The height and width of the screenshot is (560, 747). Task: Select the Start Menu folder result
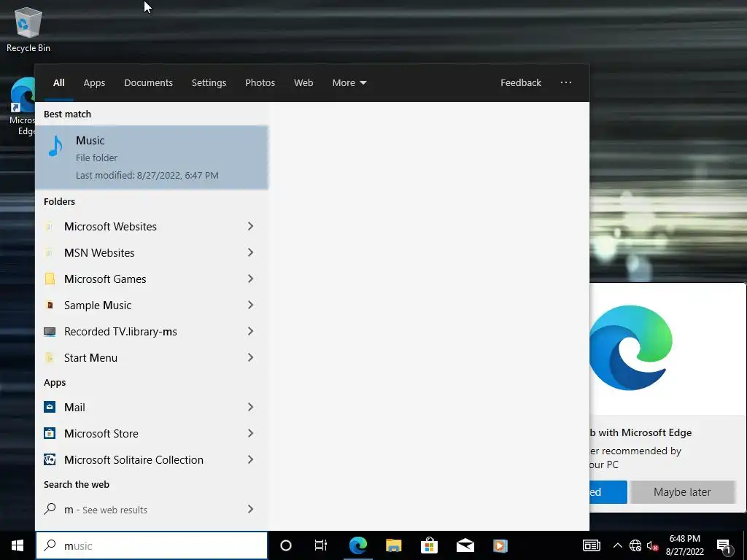(152, 357)
